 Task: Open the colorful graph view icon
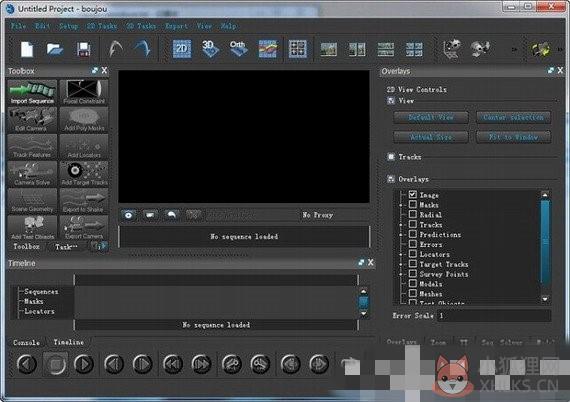pyautogui.click(x=268, y=49)
